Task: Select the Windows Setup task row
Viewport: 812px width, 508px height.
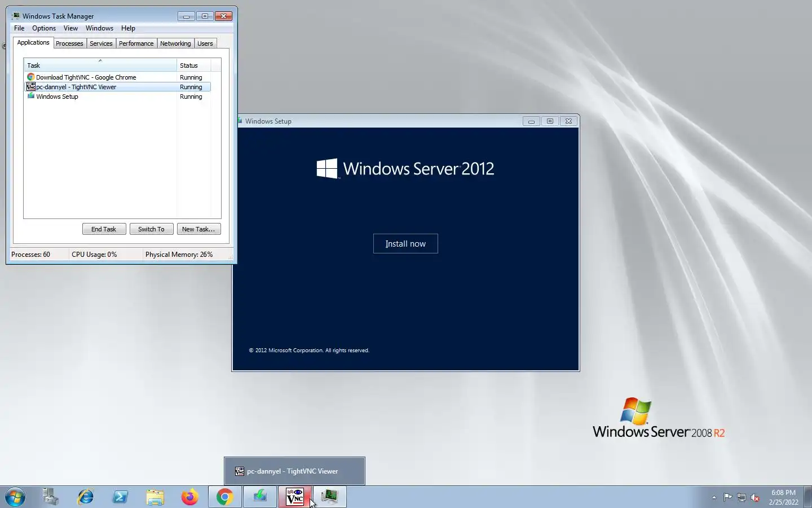Action: click(118, 97)
